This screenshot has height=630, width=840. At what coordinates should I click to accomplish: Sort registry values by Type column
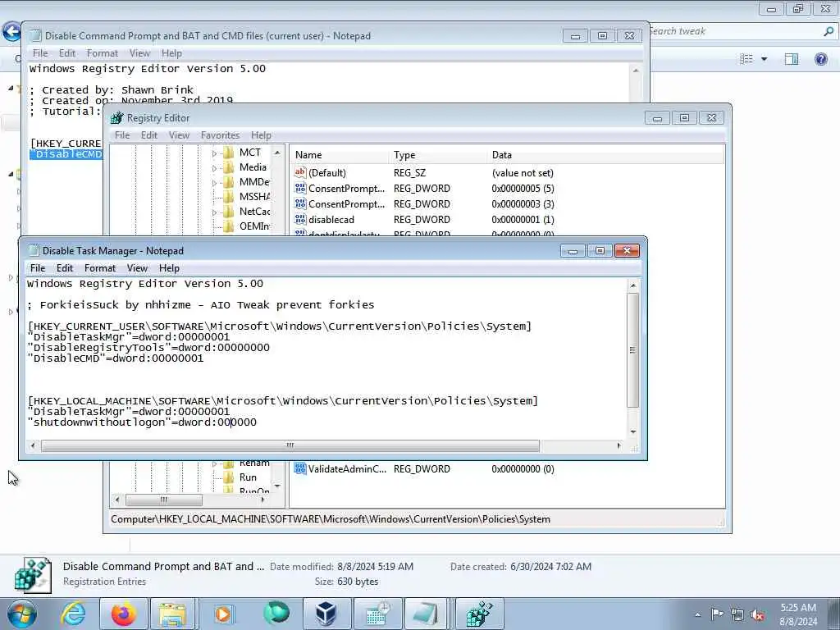pyautogui.click(x=438, y=155)
